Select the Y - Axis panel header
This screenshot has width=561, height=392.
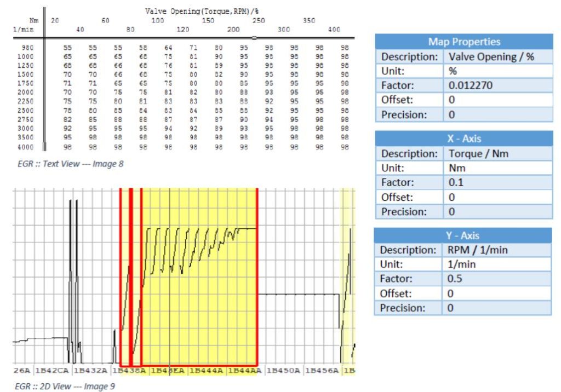463,235
